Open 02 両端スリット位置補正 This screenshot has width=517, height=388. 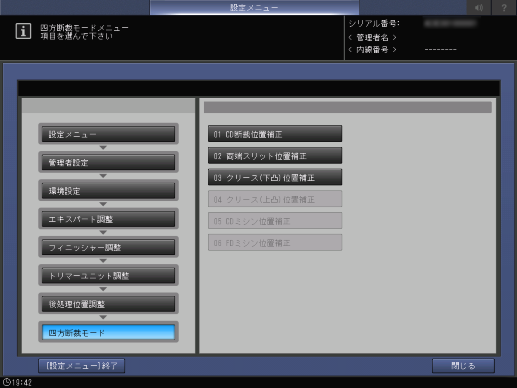(275, 156)
